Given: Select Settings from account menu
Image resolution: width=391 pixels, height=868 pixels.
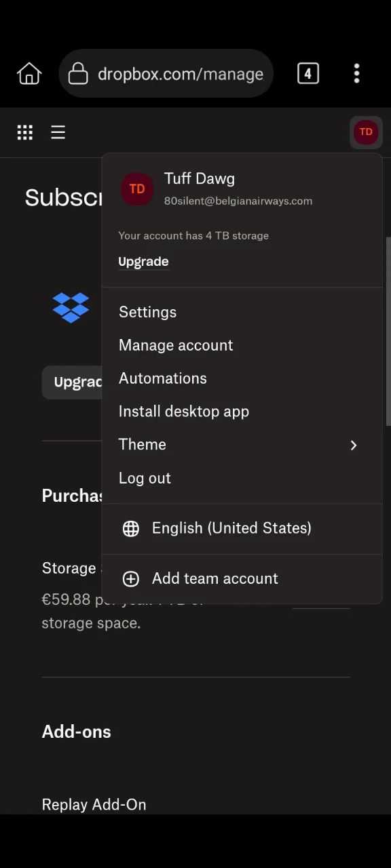Looking at the screenshot, I should (147, 312).
